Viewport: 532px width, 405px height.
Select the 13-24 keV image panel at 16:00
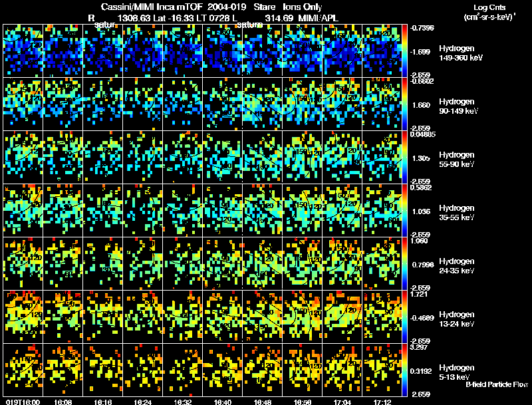(x=23, y=317)
